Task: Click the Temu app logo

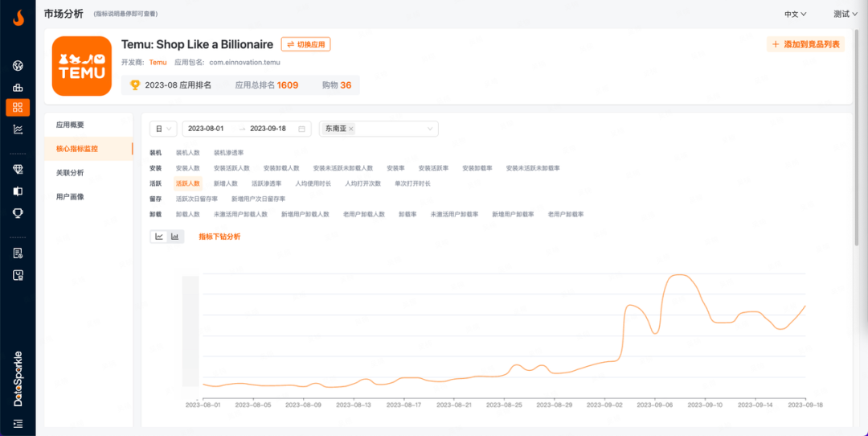Action: 82,66
